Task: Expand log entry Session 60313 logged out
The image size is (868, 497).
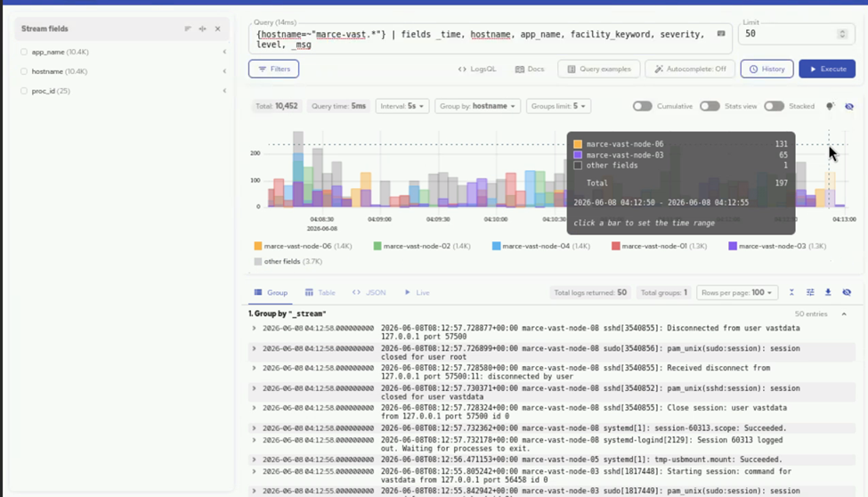Action: (254, 440)
